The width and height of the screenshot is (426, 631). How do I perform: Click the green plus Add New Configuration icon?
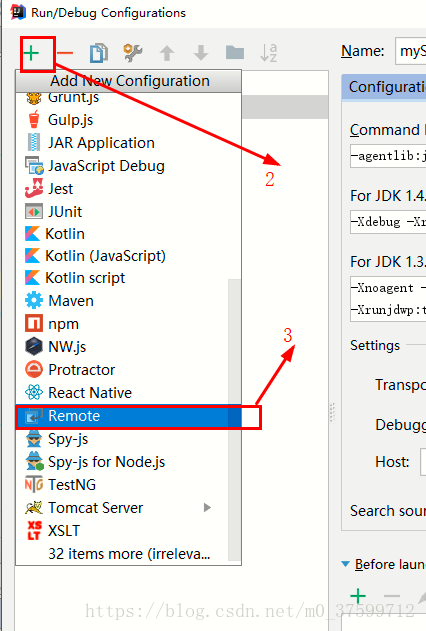point(31,53)
